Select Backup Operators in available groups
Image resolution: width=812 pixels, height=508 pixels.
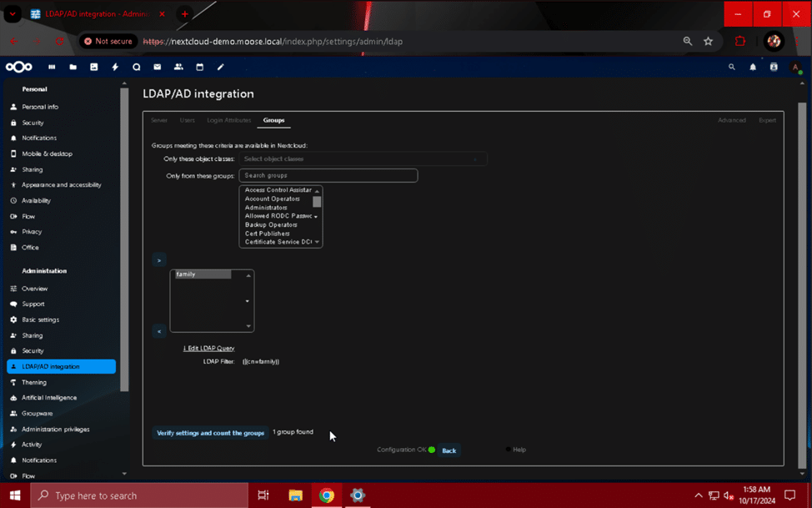click(x=271, y=225)
